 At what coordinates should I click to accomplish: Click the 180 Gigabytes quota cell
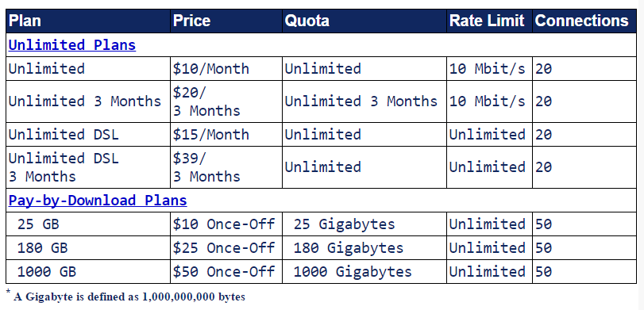(364, 247)
